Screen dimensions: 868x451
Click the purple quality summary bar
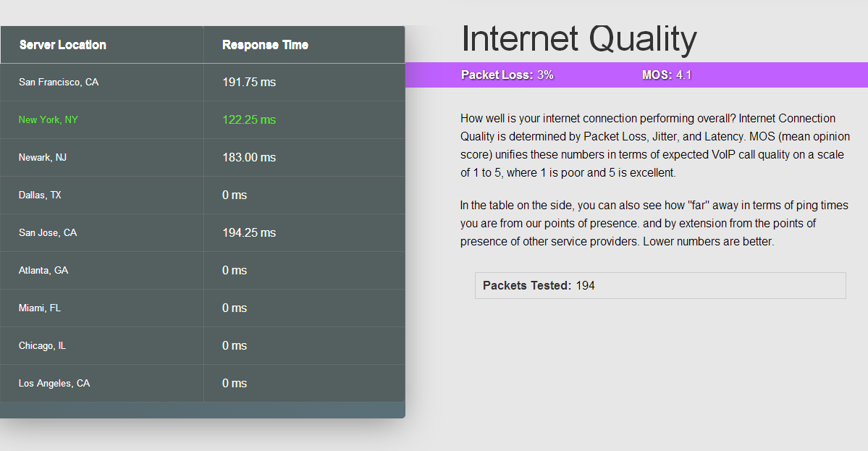click(636, 75)
